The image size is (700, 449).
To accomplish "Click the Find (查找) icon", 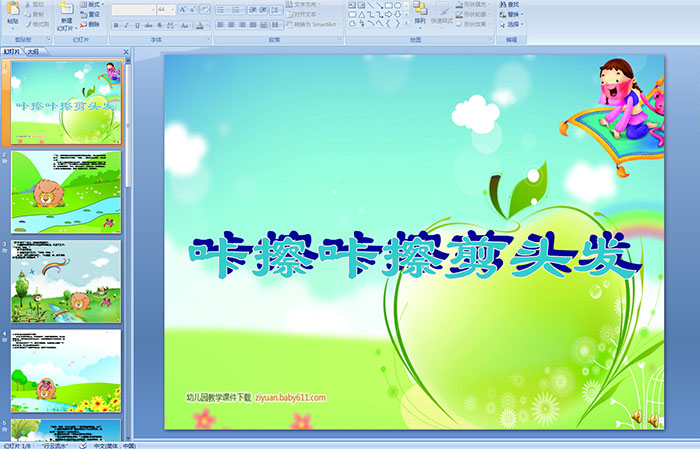I will tap(511, 4).
